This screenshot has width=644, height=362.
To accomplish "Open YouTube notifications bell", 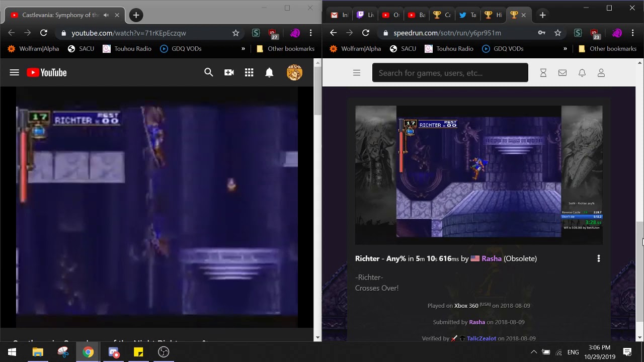I will tap(269, 73).
